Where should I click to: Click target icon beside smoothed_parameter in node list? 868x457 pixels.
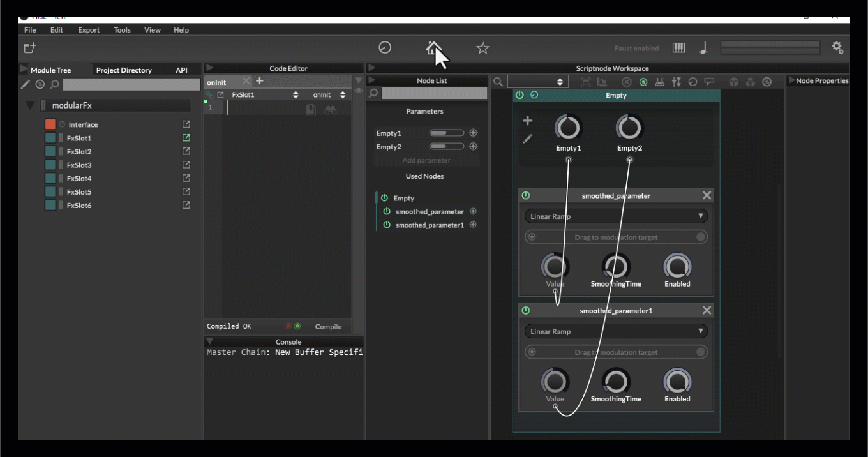[x=473, y=211]
